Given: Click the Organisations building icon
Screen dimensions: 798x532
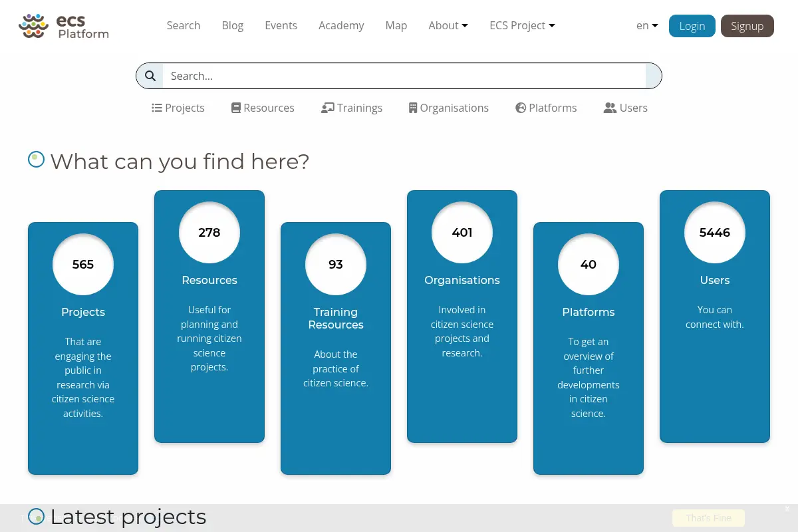Looking at the screenshot, I should pos(413,108).
